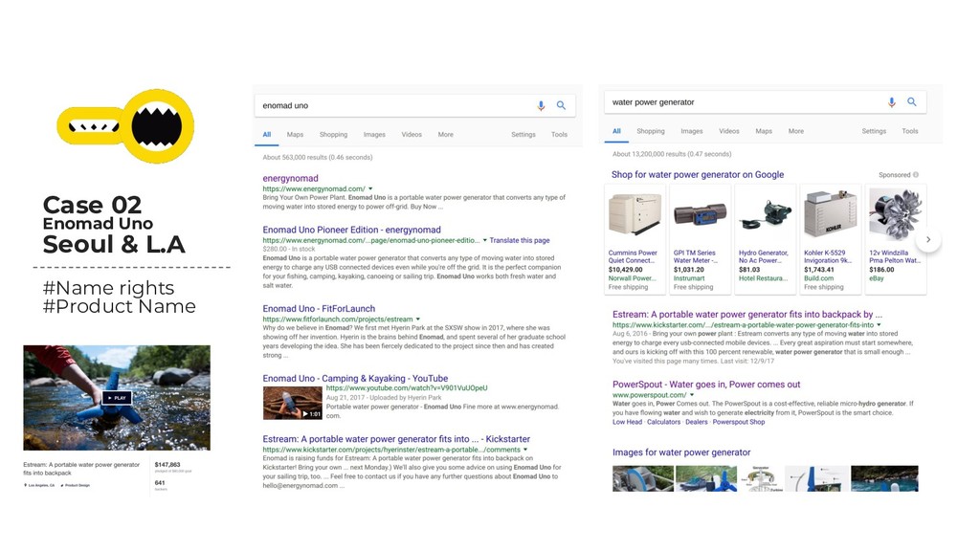Open the More menu in the enomad uno search
Screen dimensions: 980x551
[446, 134]
